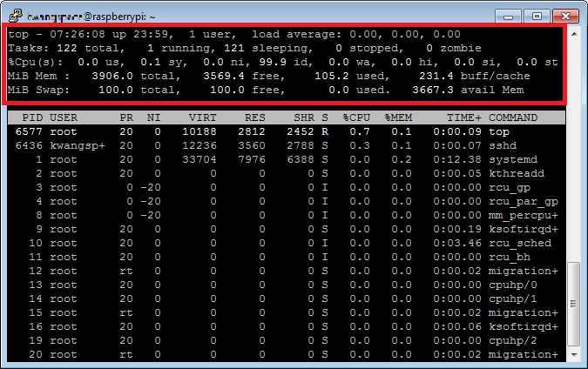Click the '122 total' tasks value
The height and width of the screenshot is (369, 588).
click(91, 48)
